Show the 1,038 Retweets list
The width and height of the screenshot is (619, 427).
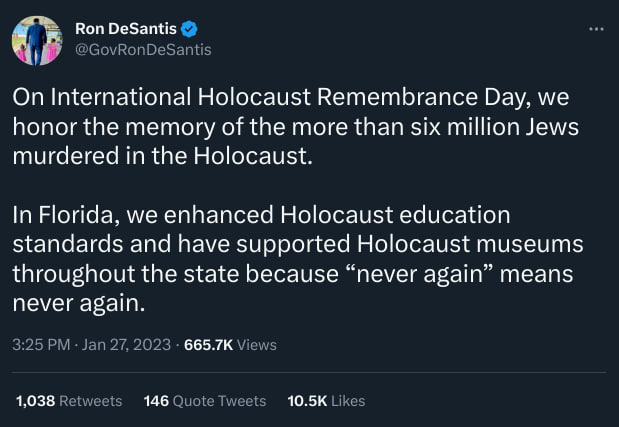pos(68,400)
